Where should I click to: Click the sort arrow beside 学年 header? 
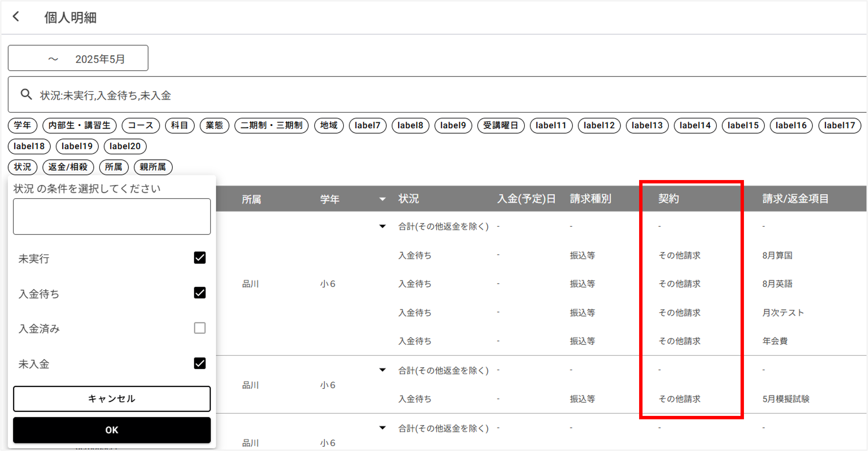(382, 199)
